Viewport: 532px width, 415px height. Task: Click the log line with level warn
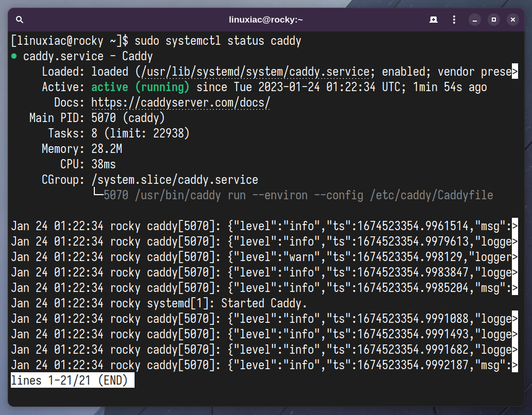click(x=264, y=257)
